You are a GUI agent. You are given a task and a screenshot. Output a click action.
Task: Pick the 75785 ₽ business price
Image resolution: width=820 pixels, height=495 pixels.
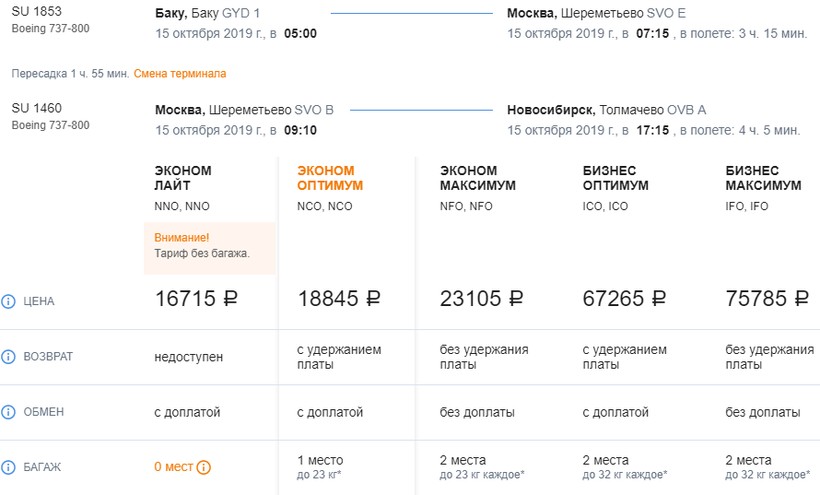(x=767, y=298)
